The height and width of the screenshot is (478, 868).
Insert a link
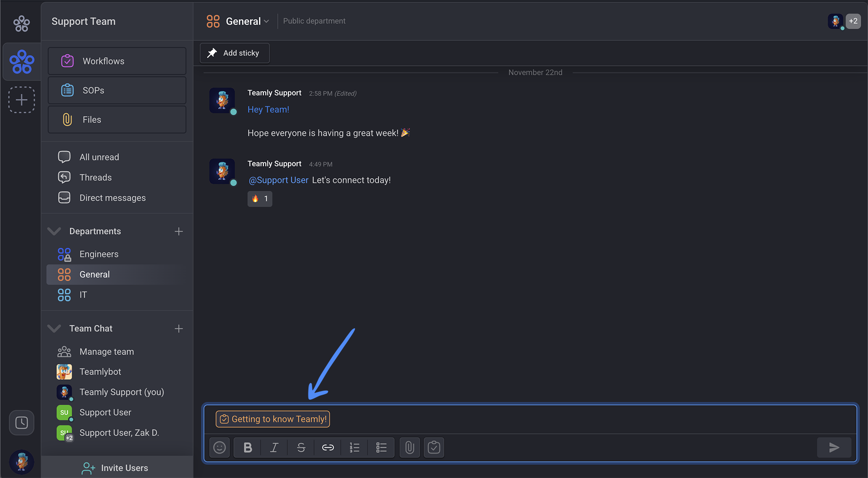328,448
